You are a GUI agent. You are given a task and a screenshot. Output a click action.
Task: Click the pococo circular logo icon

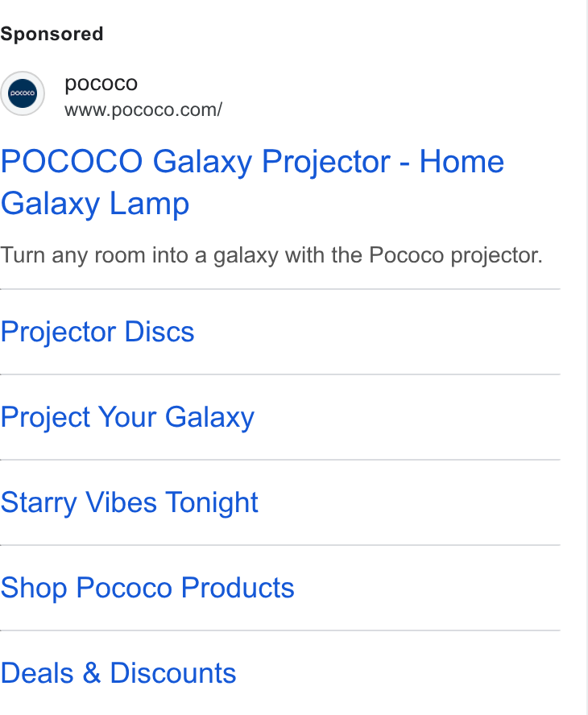coord(23,93)
